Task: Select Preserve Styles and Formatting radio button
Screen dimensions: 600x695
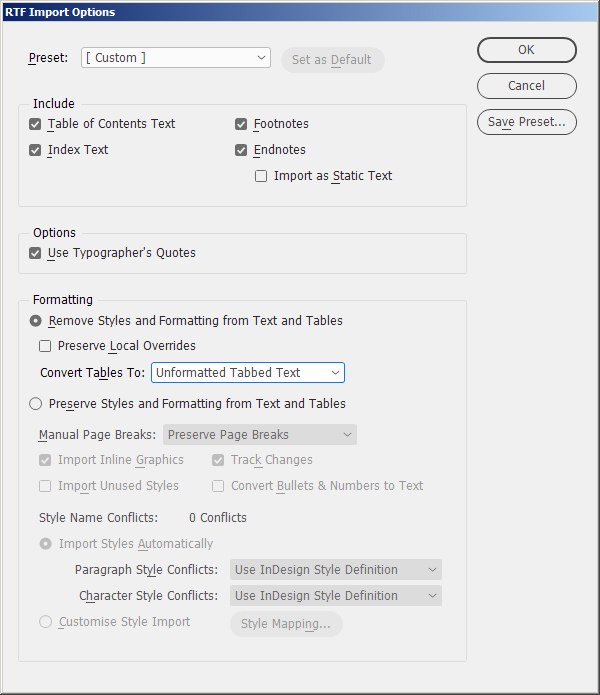Action: 35,404
